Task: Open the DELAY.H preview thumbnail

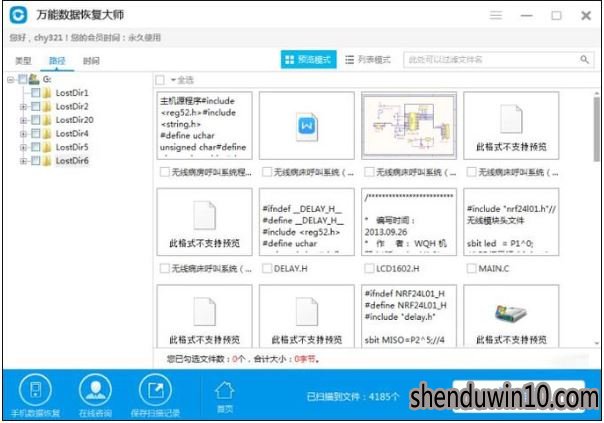Action: point(307,222)
